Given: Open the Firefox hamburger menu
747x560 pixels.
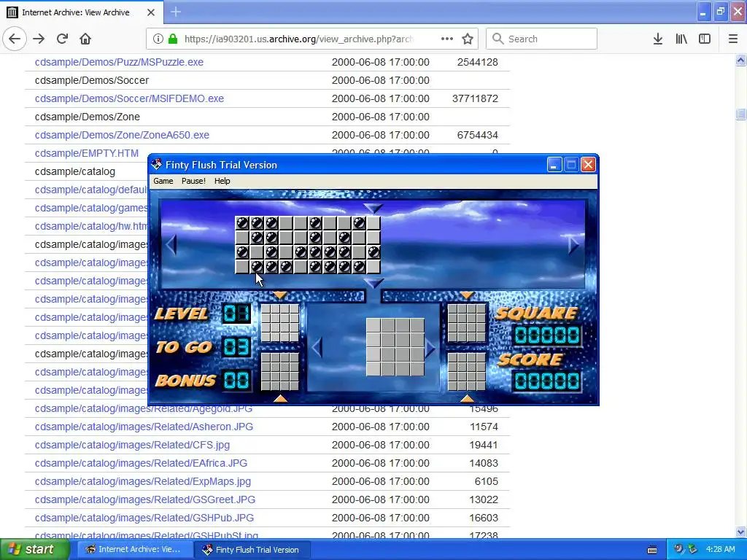Looking at the screenshot, I should click(733, 39).
